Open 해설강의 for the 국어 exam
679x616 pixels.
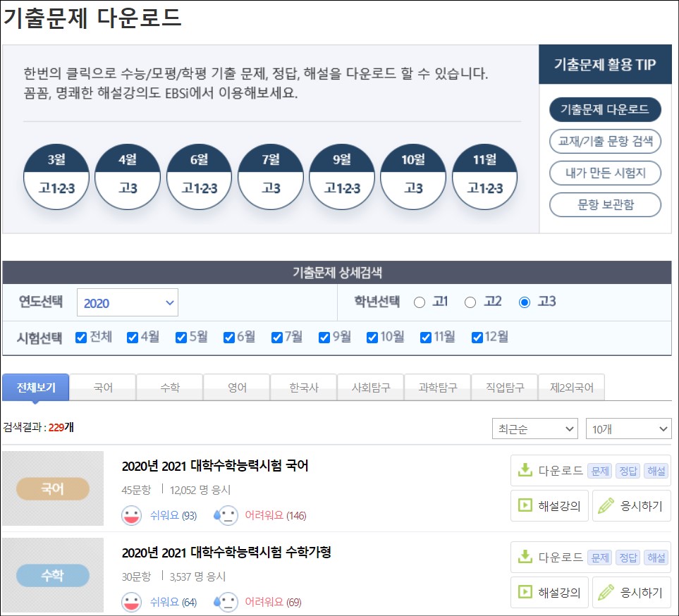(x=549, y=505)
